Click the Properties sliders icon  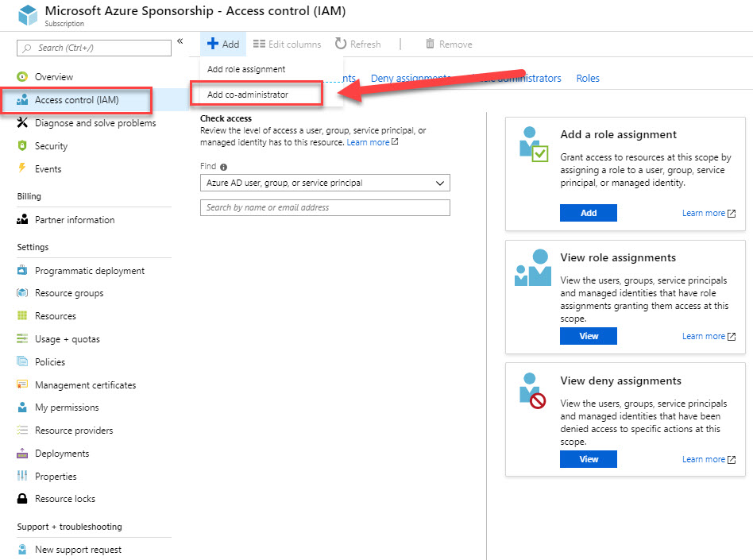(x=22, y=476)
